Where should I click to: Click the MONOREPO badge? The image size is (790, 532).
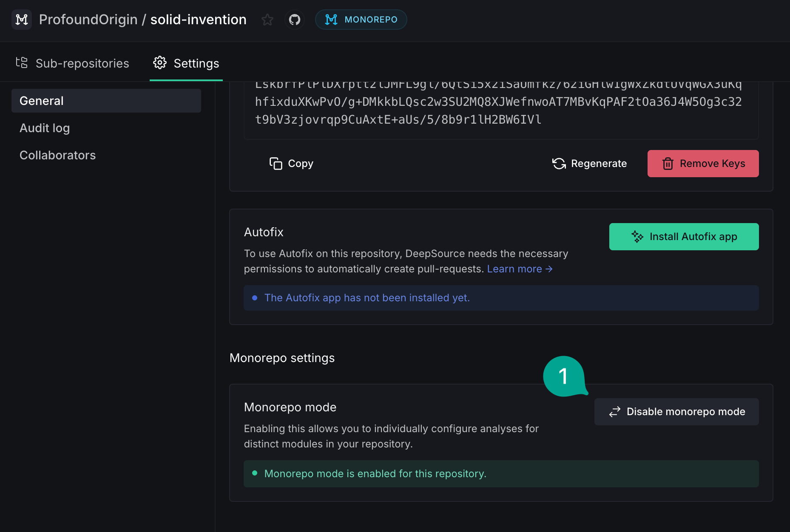tap(361, 20)
